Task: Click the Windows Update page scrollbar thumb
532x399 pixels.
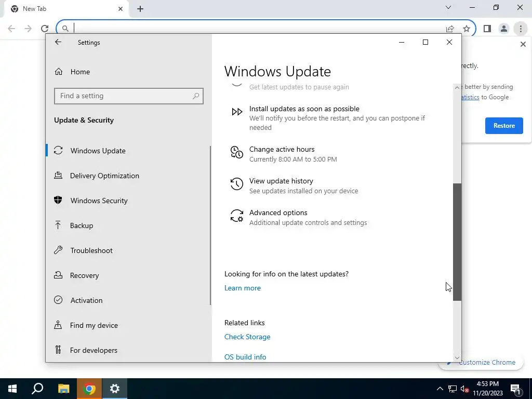Action: coord(457,242)
